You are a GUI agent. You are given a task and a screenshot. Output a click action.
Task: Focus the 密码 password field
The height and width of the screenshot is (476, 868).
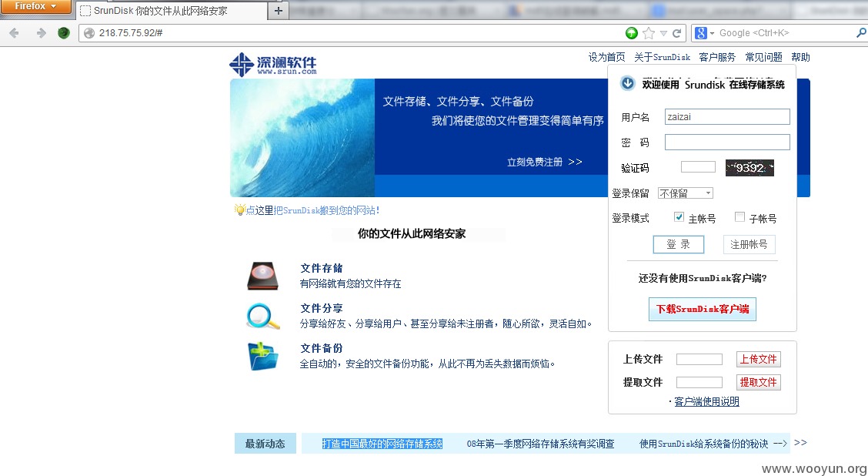click(x=727, y=142)
